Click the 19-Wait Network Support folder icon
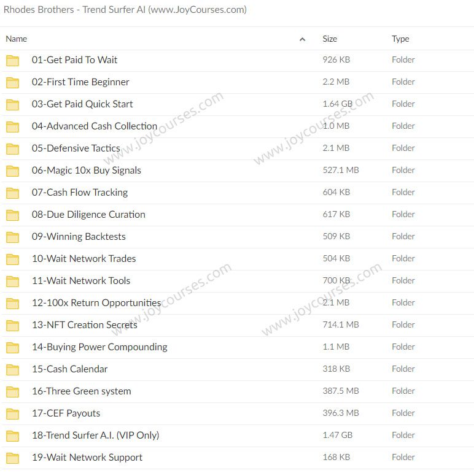This screenshot has width=474, height=476. click(x=12, y=458)
